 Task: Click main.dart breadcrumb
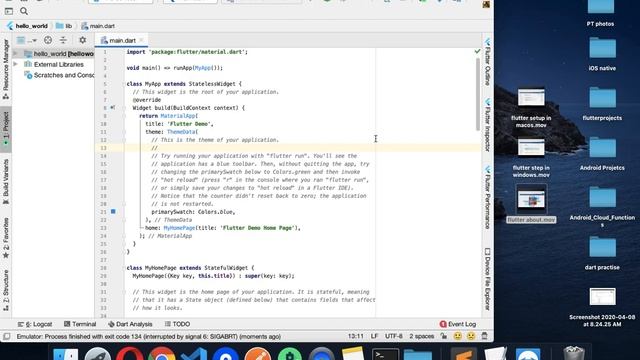tap(98, 26)
